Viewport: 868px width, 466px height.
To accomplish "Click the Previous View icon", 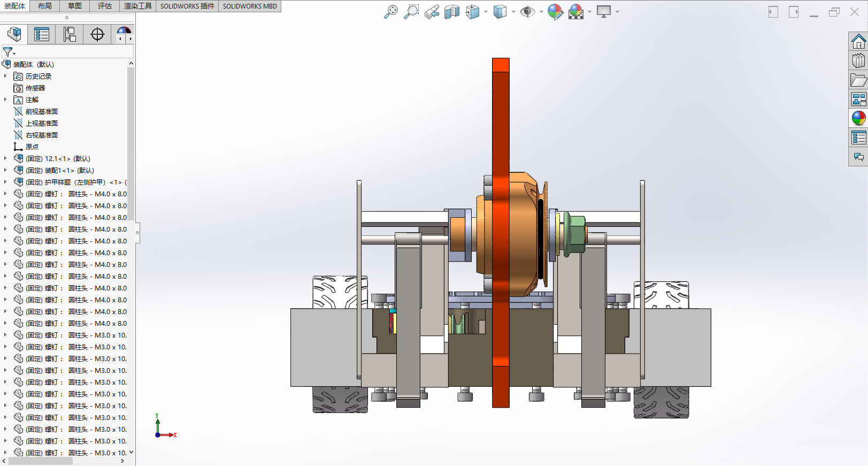I will 432,12.
